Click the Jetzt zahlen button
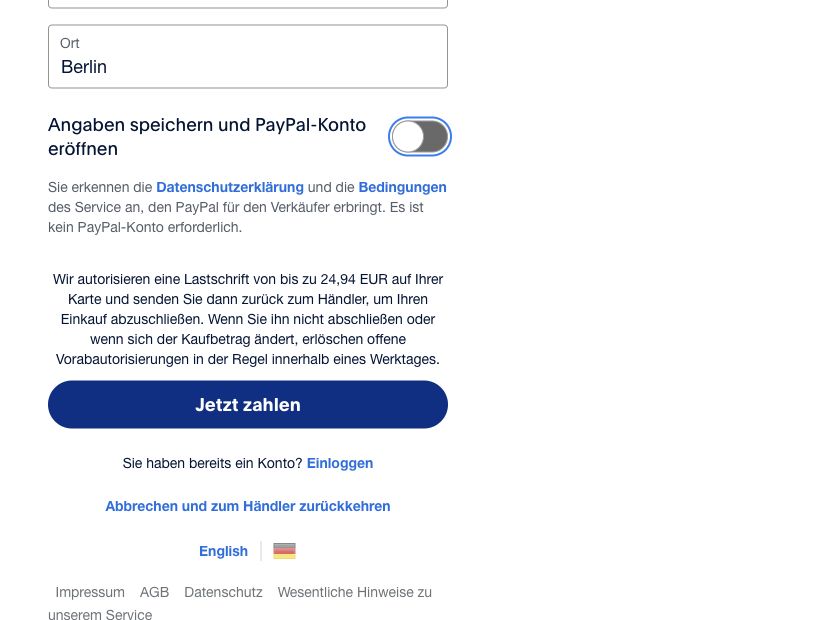The image size is (840, 620). click(248, 405)
